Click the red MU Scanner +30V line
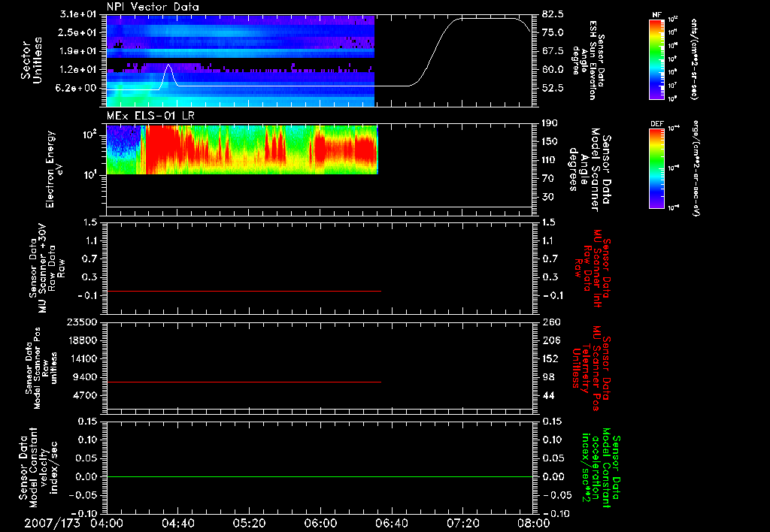 tap(244, 291)
